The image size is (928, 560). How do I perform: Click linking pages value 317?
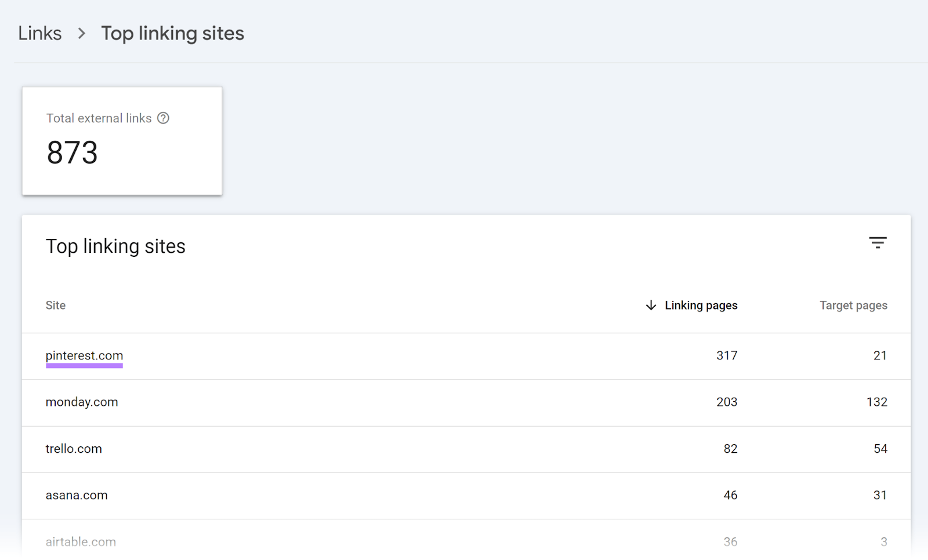point(727,356)
